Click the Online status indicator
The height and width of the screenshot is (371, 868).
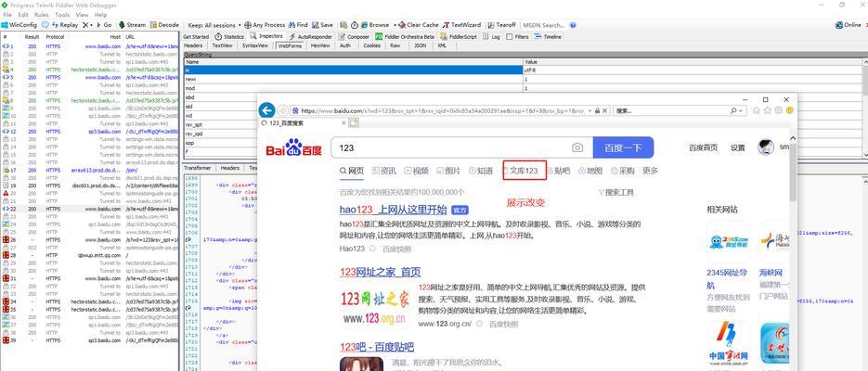click(849, 25)
